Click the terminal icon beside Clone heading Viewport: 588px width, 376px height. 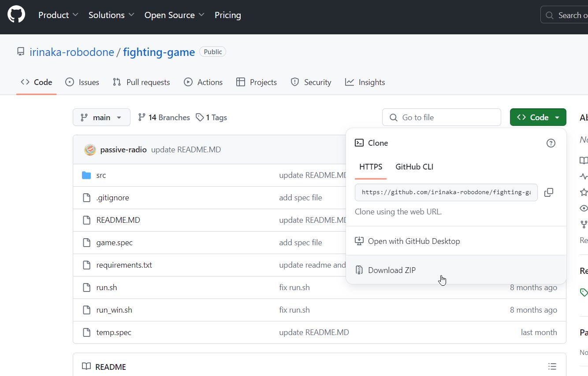click(359, 143)
